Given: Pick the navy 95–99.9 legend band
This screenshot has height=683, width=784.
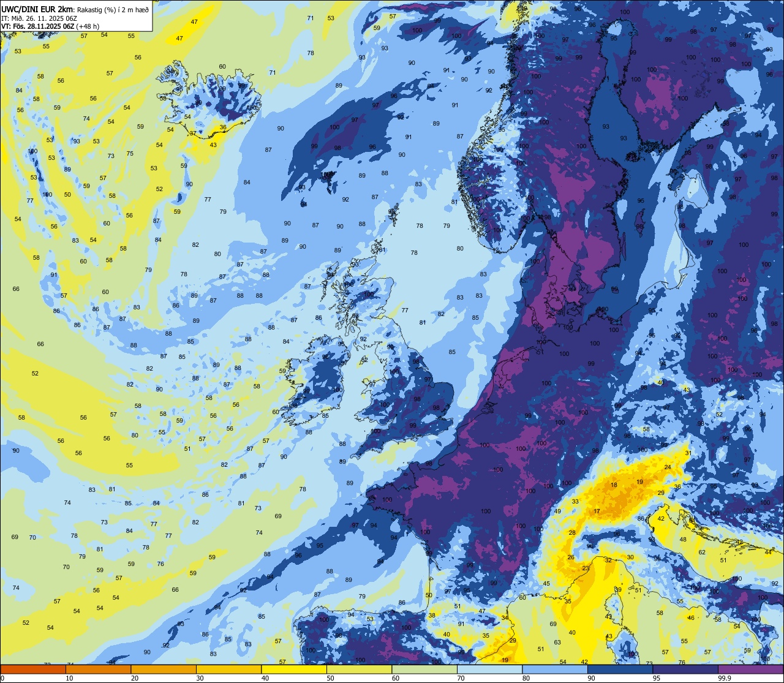Looking at the screenshot, I should 685,669.
